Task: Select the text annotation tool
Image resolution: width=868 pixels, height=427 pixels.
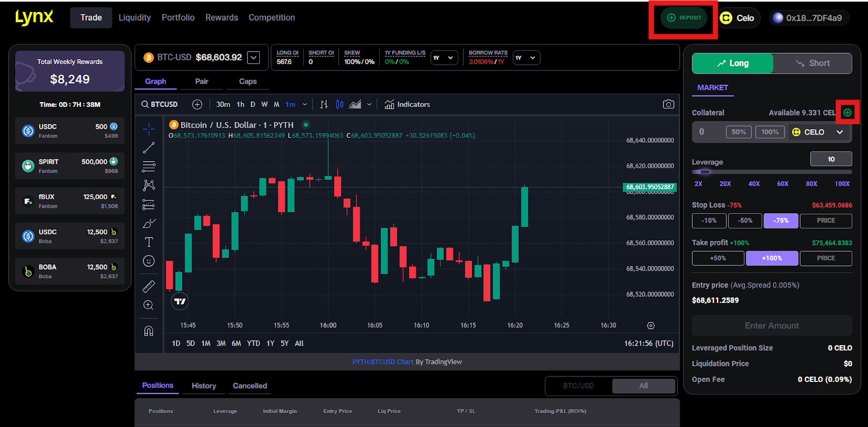Action: click(x=149, y=242)
